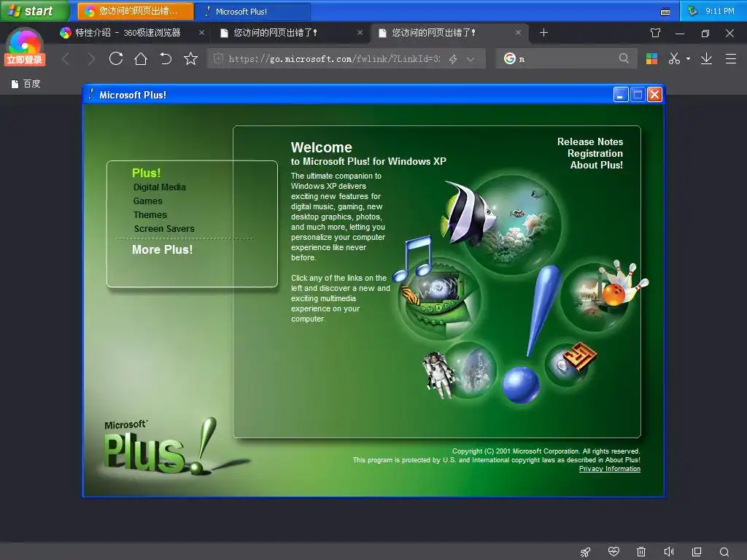Click the browser forward arrow
The width and height of the screenshot is (747, 560).
tap(90, 59)
